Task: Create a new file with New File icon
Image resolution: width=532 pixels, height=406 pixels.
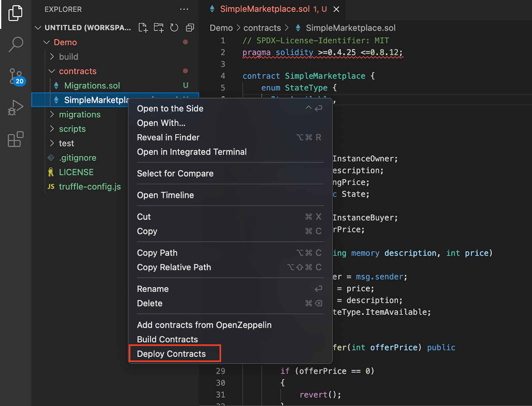Action: coord(143,28)
